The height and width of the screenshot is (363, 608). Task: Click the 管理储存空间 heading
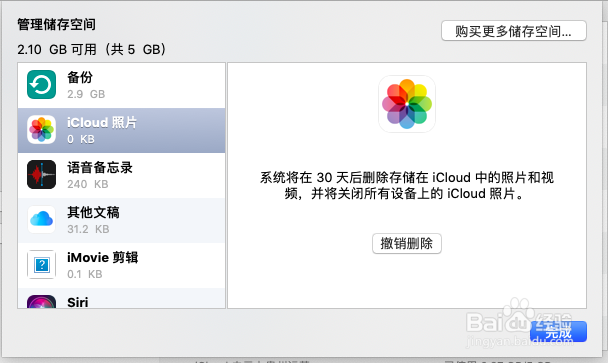[56, 24]
